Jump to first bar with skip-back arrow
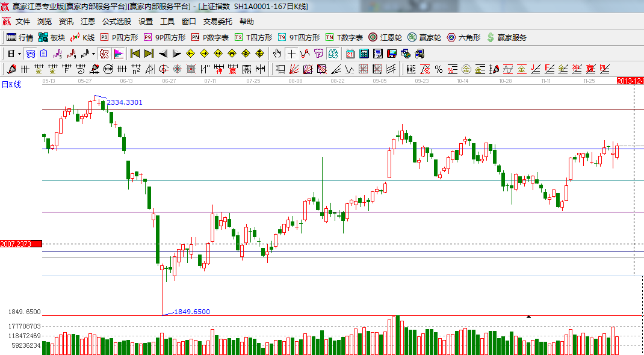 (x=135, y=54)
